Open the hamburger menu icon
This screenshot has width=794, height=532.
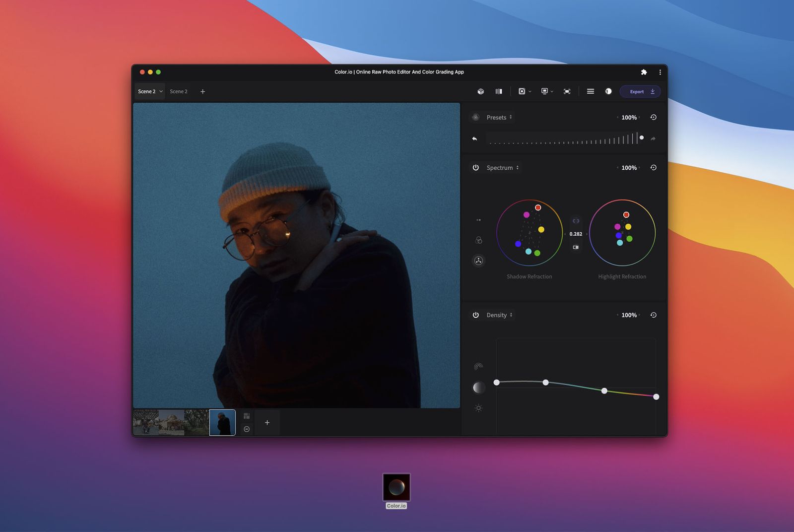591,91
